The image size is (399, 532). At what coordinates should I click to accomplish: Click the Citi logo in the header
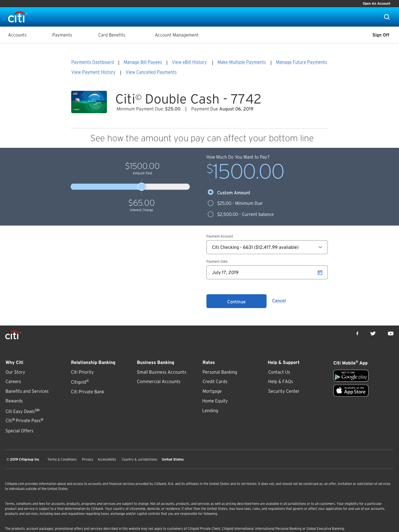[17, 17]
